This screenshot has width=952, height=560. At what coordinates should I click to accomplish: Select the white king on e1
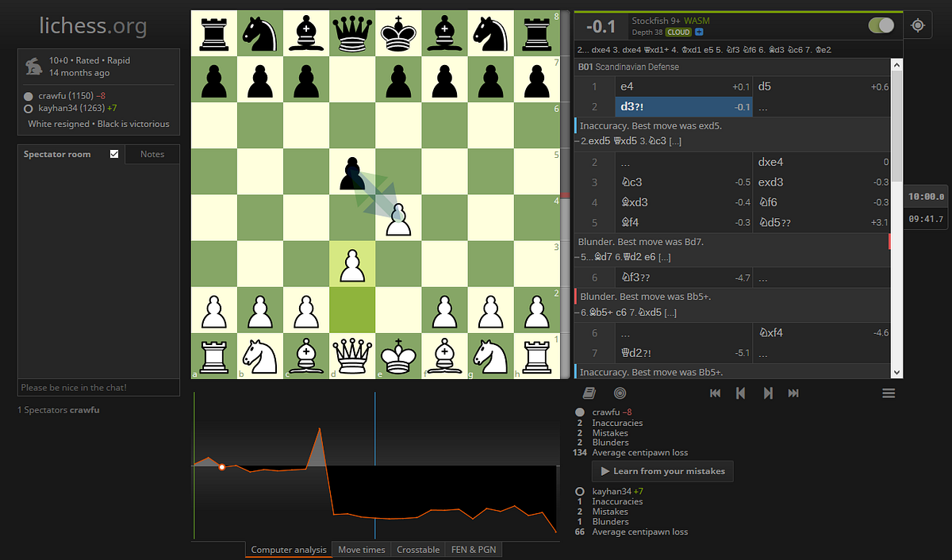398,357
